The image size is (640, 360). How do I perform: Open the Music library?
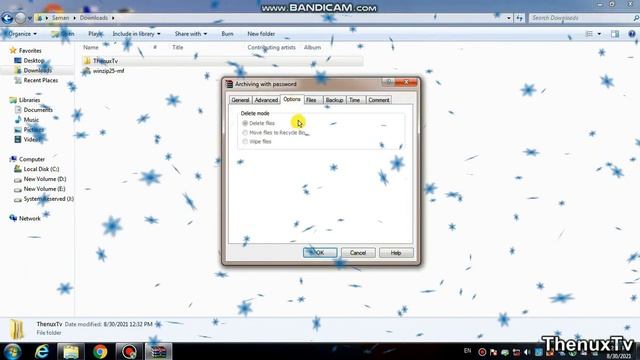point(31,120)
